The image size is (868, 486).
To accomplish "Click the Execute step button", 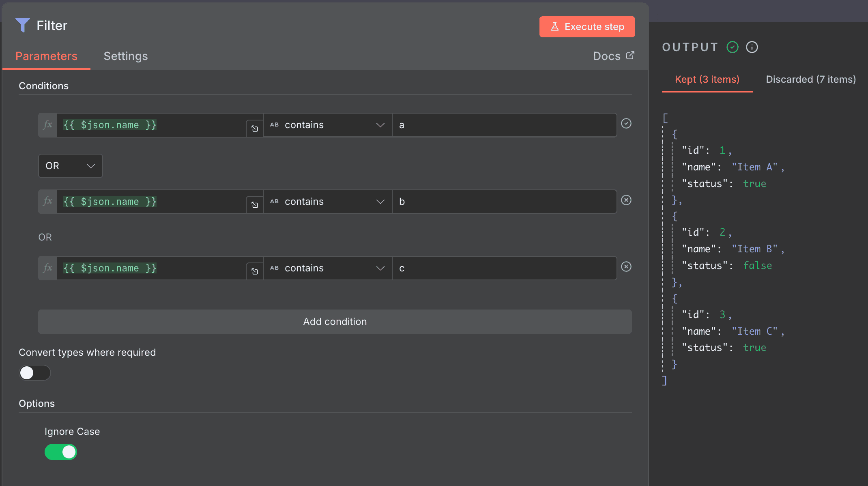I will [587, 26].
